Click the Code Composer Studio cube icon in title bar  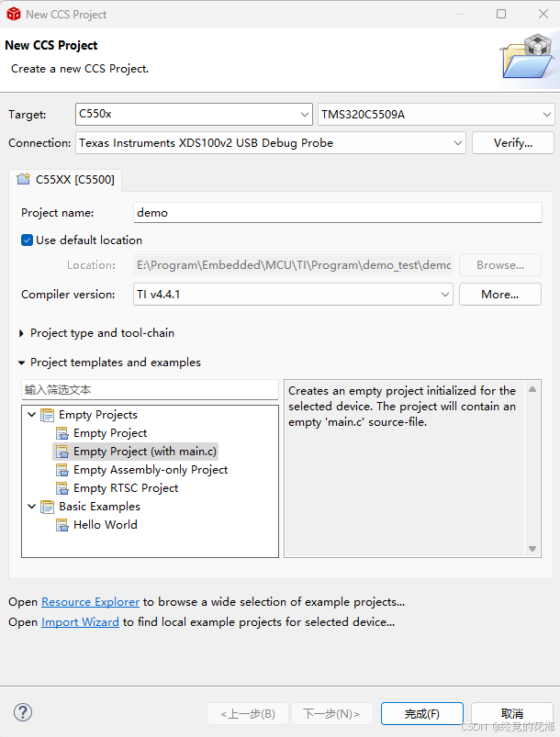14,14
